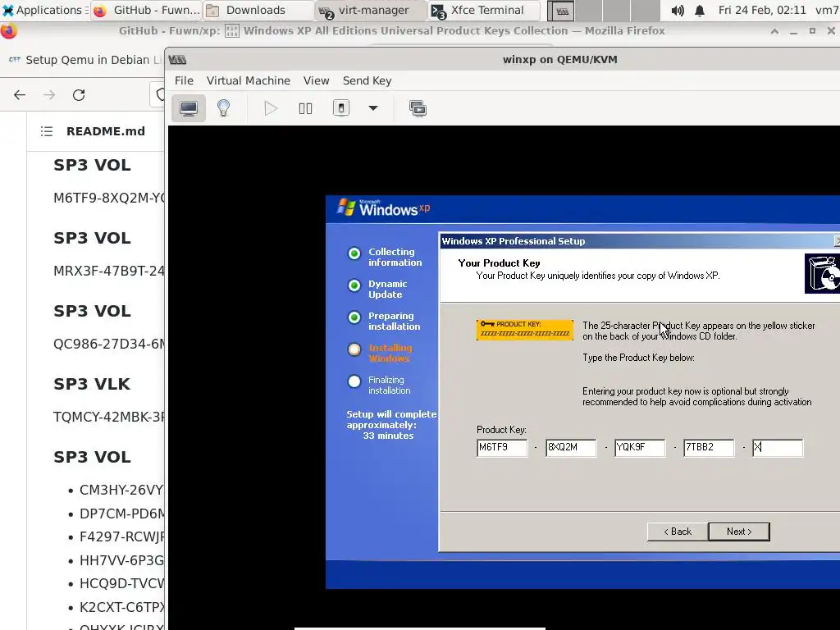Click the product key MRX3F-47B9T text in README
The width and height of the screenshot is (840, 630).
(x=109, y=271)
